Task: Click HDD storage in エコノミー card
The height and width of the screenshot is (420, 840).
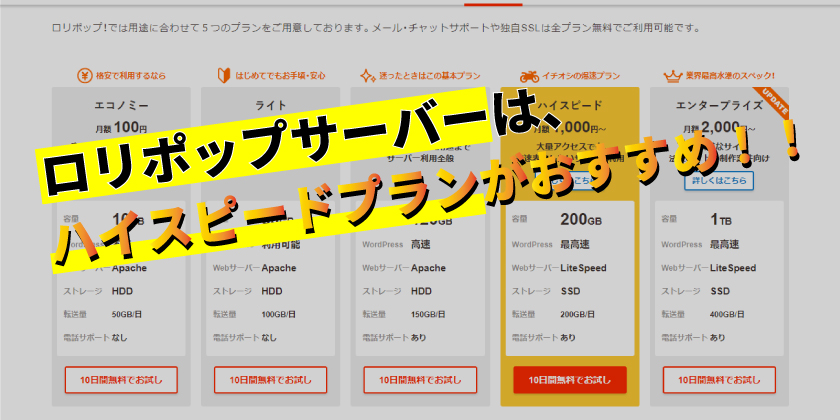Action: pos(122,291)
